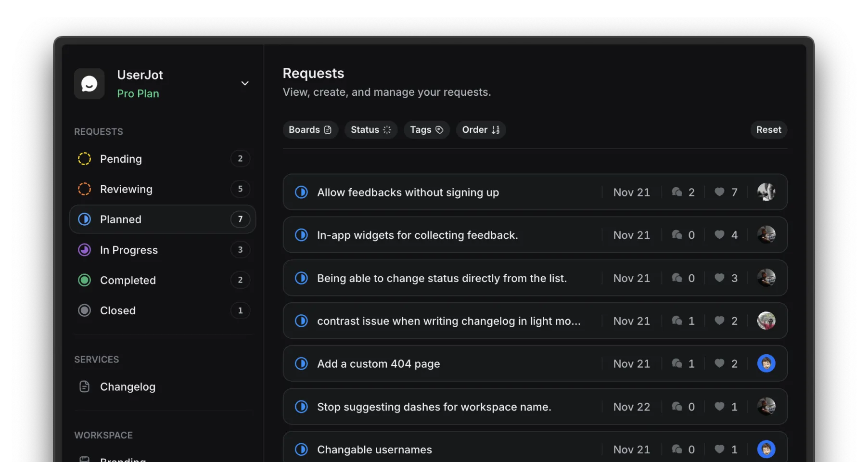Click 'Nov 22' date on 'Stop suggesting' row
This screenshot has height=462, width=868.
click(632, 407)
